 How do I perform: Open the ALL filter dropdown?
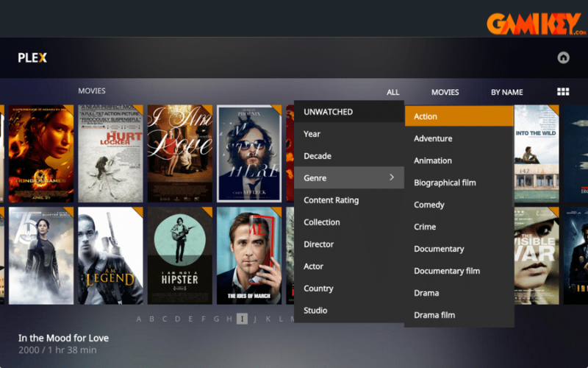[392, 93]
